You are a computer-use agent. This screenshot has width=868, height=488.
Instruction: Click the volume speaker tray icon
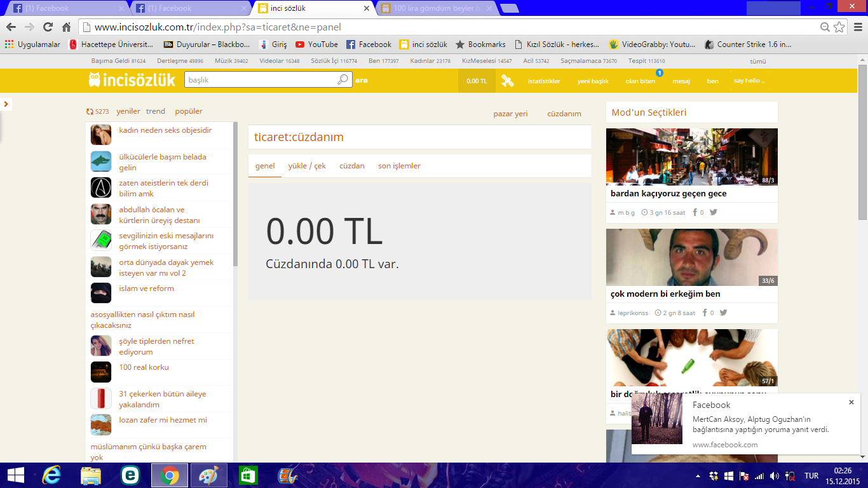coord(774,476)
